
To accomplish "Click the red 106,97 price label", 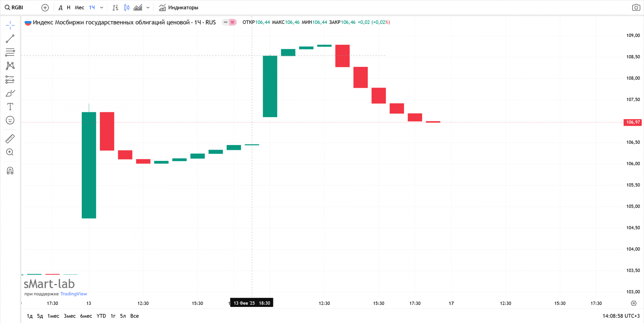I will pos(632,122).
